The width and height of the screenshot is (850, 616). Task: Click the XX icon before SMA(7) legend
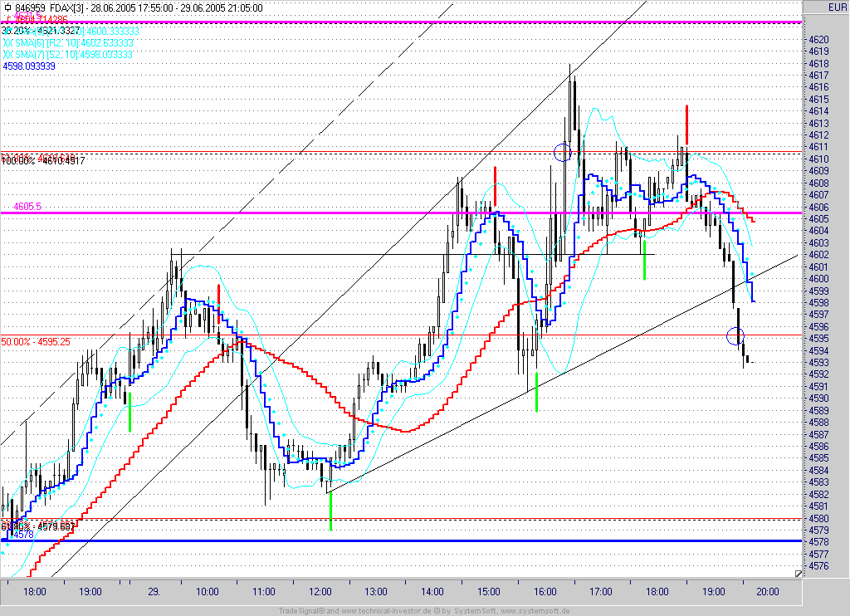8,55
